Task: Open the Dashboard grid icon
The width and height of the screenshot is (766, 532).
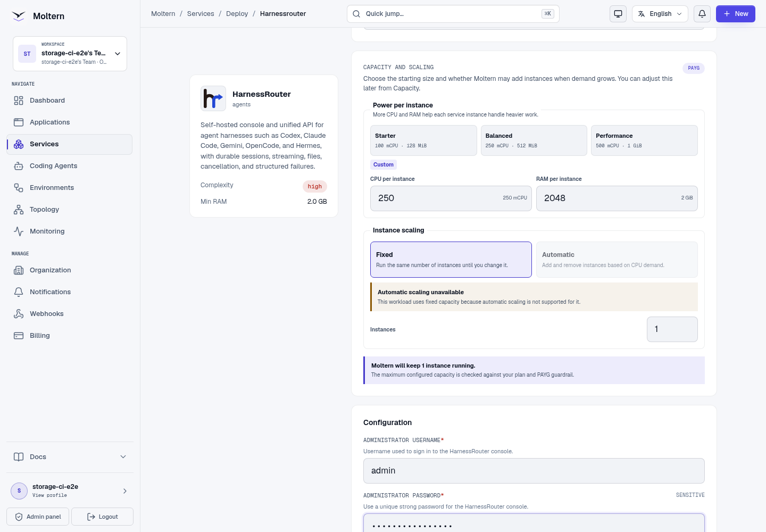Action: pyautogui.click(x=19, y=101)
